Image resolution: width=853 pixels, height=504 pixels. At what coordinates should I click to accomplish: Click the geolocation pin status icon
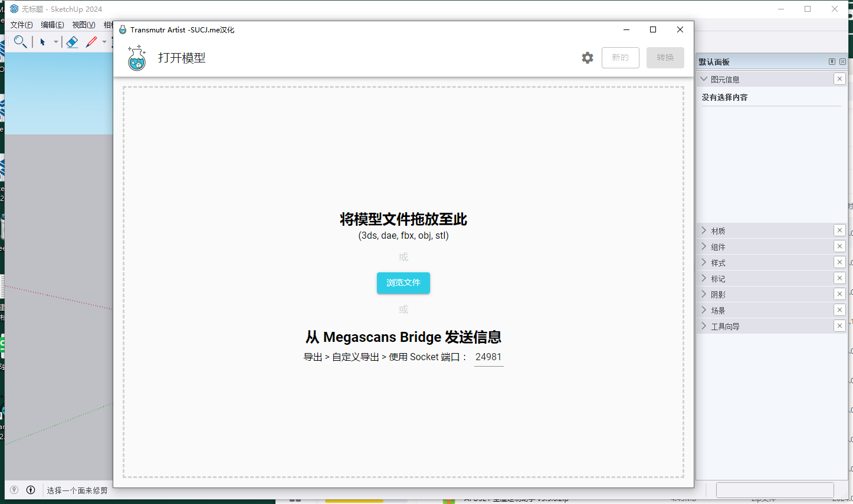pyautogui.click(x=14, y=490)
